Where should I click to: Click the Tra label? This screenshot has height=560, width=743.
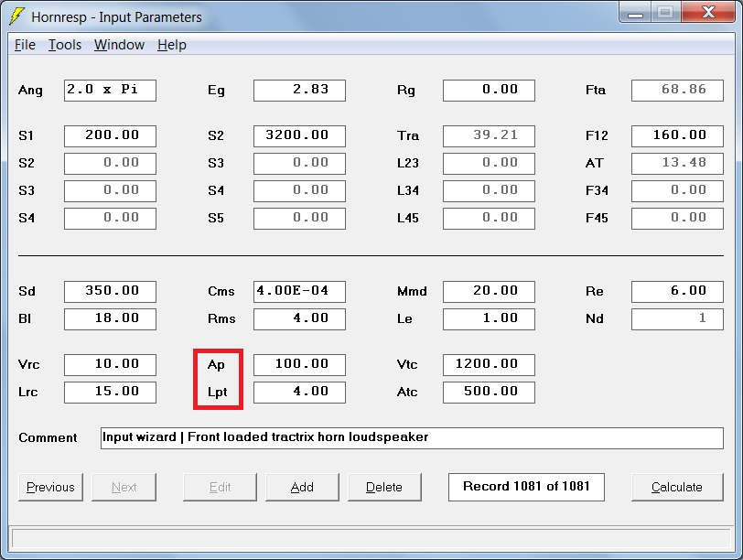(408, 136)
